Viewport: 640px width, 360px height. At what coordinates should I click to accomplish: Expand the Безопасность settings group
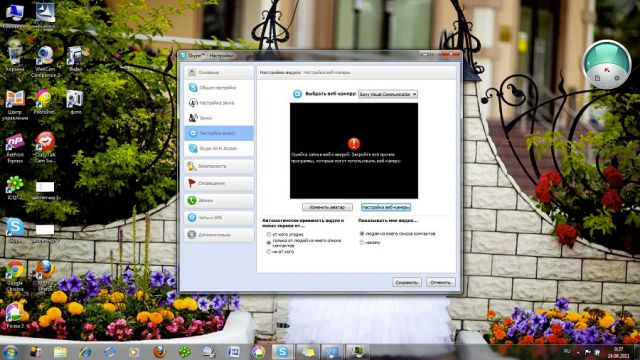219,166
